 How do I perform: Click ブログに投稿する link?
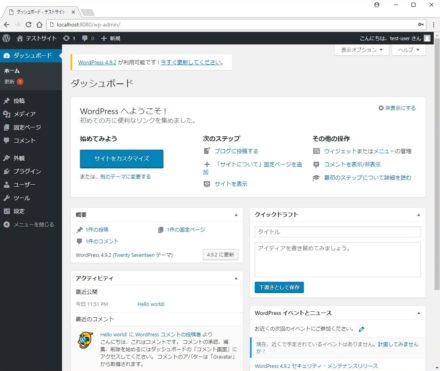click(x=236, y=151)
